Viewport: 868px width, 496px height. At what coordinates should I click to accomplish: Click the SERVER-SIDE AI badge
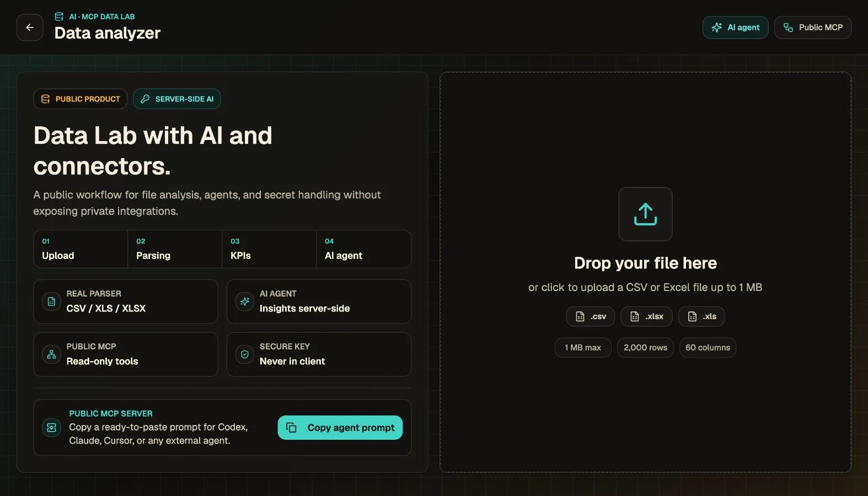coord(176,99)
